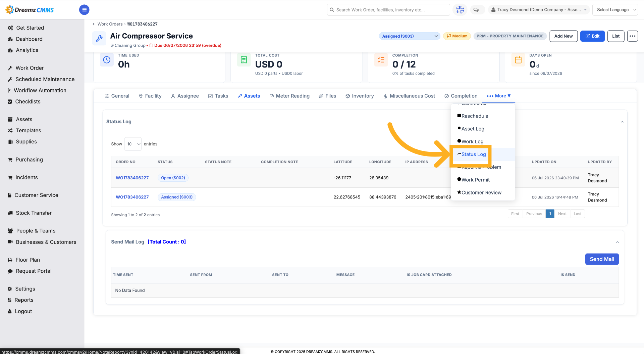This screenshot has width=644, height=354.
Task: Open the three-dots options button near List
Action: (633, 36)
